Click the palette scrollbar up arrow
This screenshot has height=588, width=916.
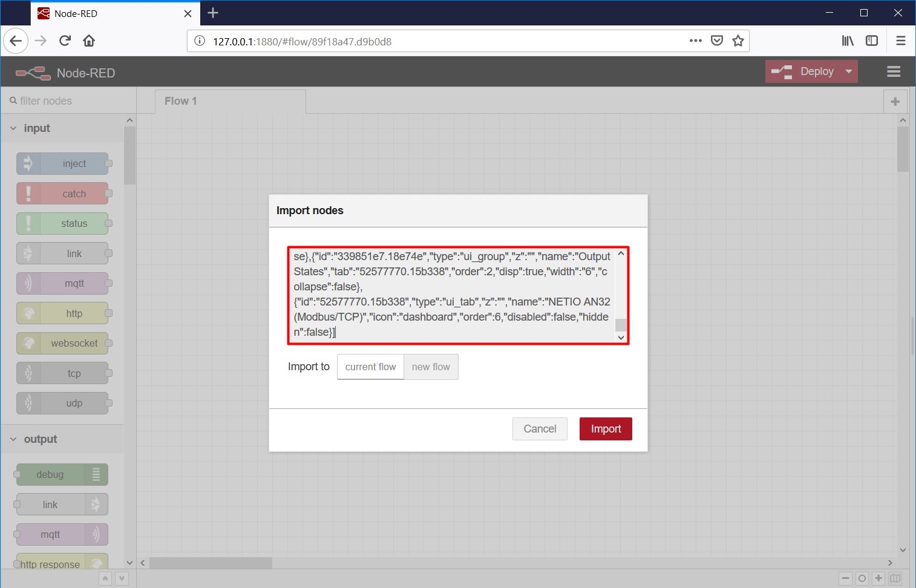pos(129,120)
